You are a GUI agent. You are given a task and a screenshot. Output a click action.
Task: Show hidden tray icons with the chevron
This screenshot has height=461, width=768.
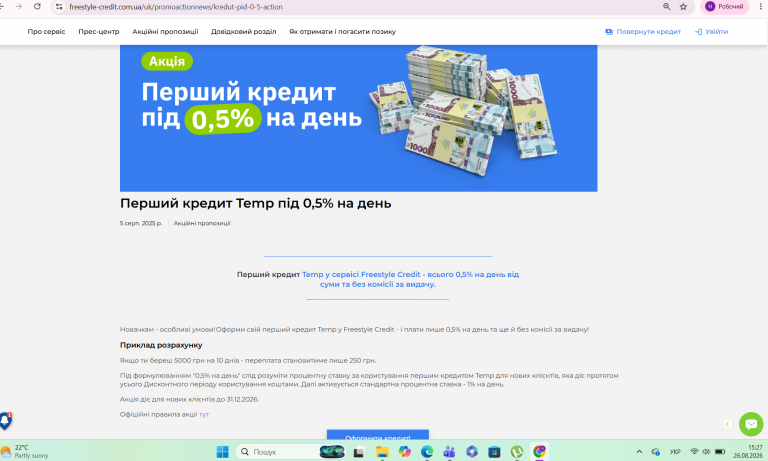click(x=639, y=452)
